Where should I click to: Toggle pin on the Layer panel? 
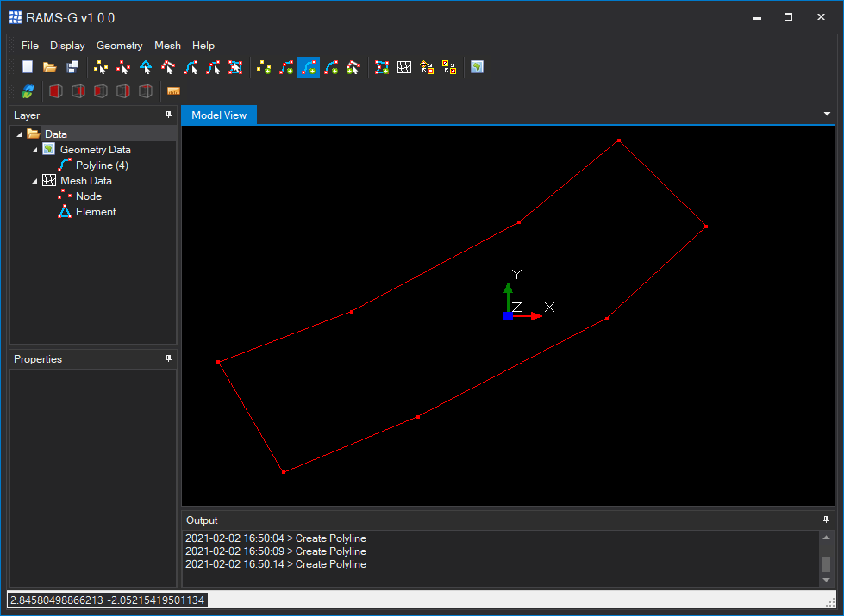[x=169, y=115]
